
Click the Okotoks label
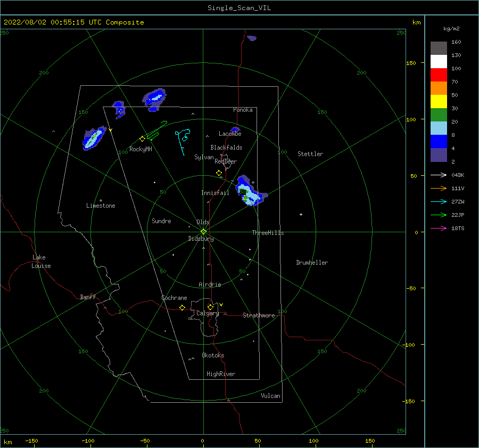click(x=213, y=355)
